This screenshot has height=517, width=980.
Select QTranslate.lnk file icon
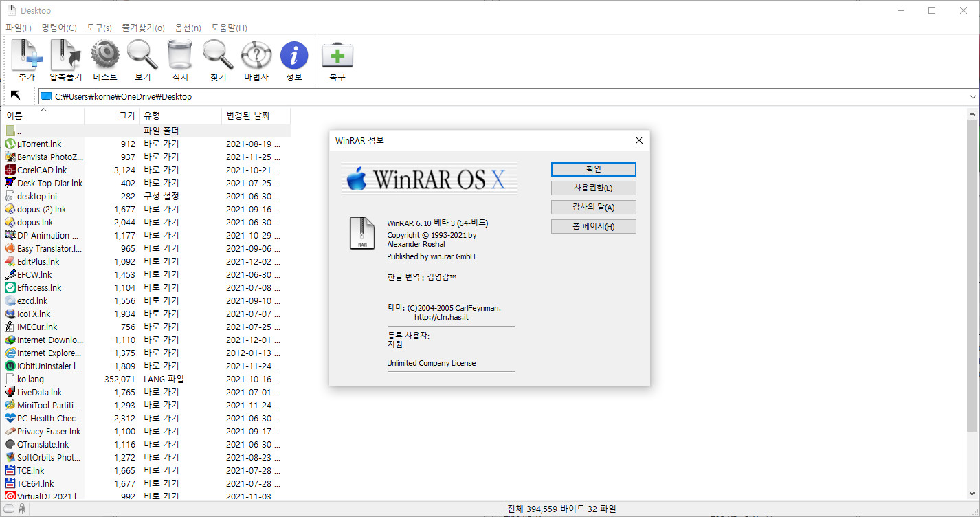(x=10, y=444)
